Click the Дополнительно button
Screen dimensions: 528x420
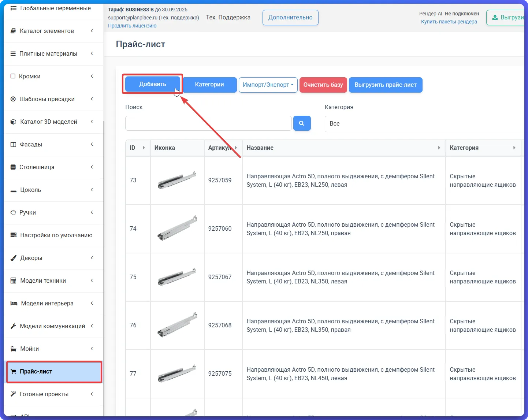(x=290, y=18)
